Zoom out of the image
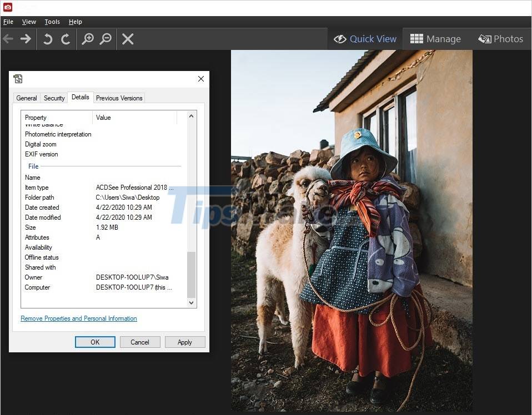The width and height of the screenshot is (532, 415). (x=106, y=39)
